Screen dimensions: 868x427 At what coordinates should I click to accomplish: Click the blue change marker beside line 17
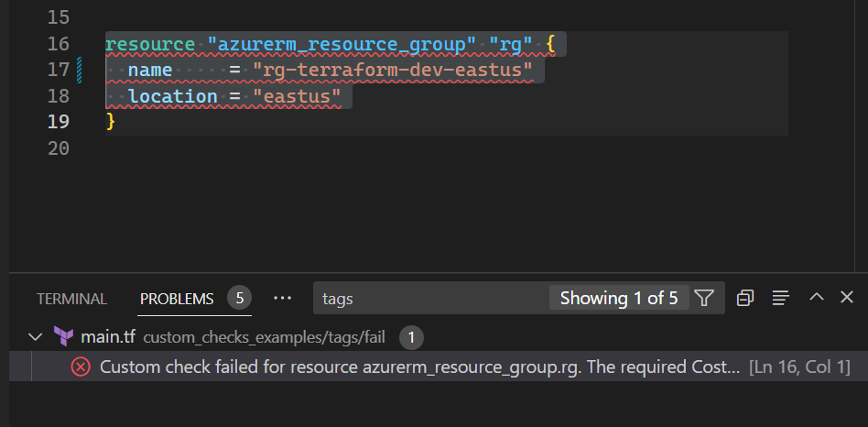click(80, 70)
